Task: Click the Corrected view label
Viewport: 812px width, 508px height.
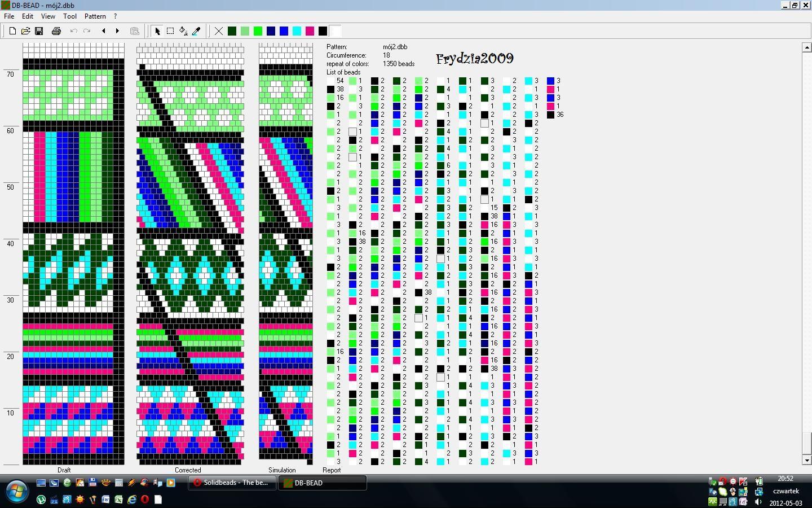Action: [x=188, y=470]
